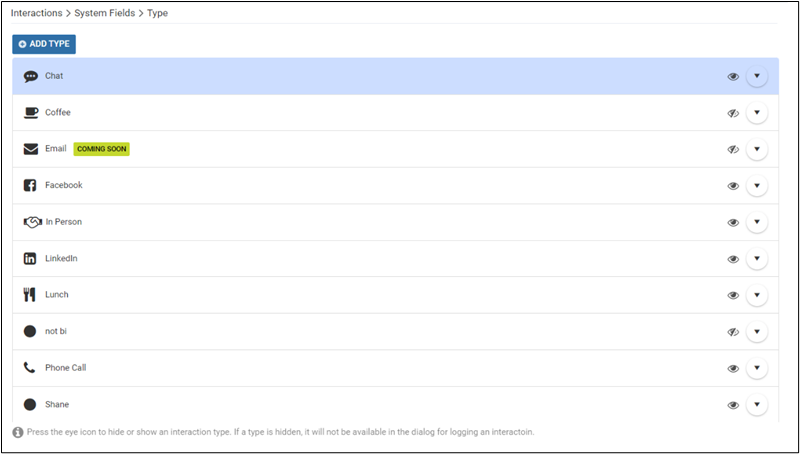Screen dimensions: 800x454
Task: Show the hidden Email interaction type
Action: [x=733, y=149]
